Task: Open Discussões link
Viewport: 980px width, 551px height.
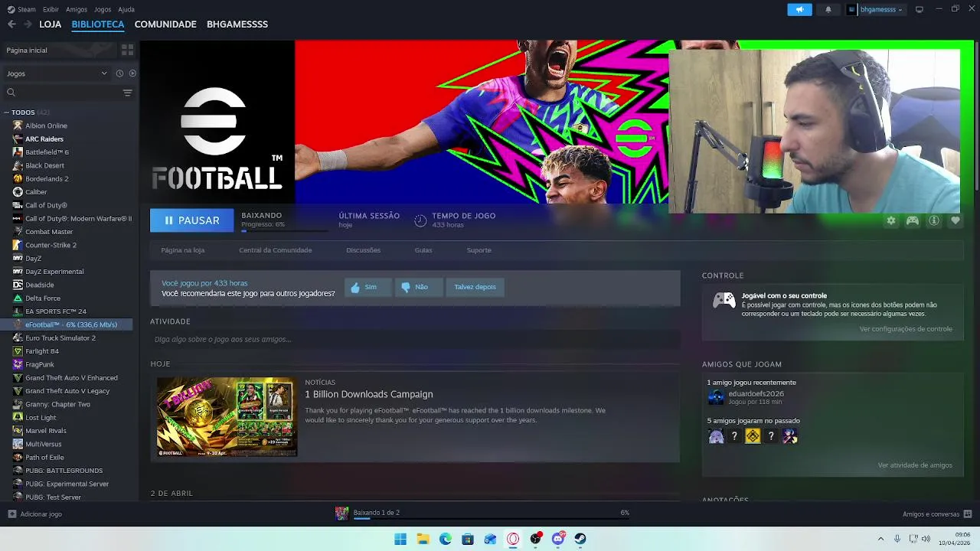Action: pos(363,250)
